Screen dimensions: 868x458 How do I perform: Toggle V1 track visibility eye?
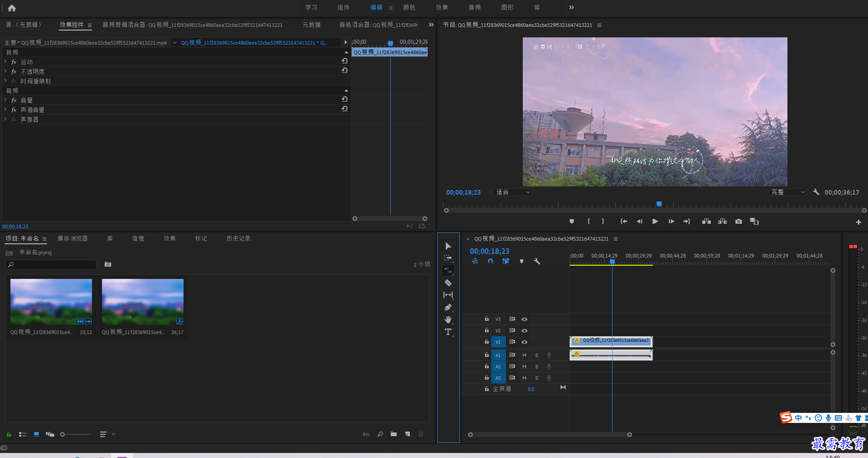525,342
